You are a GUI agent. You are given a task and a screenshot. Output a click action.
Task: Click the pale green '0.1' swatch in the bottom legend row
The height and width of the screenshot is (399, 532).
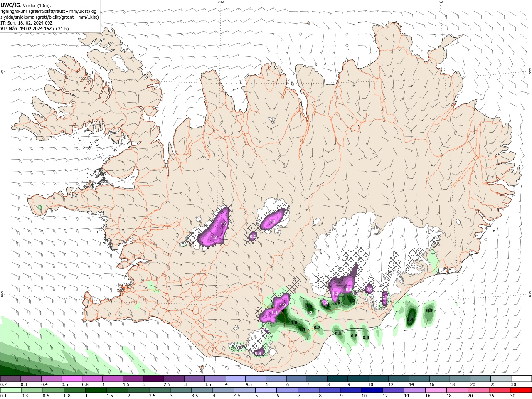[x=11, y=390]
